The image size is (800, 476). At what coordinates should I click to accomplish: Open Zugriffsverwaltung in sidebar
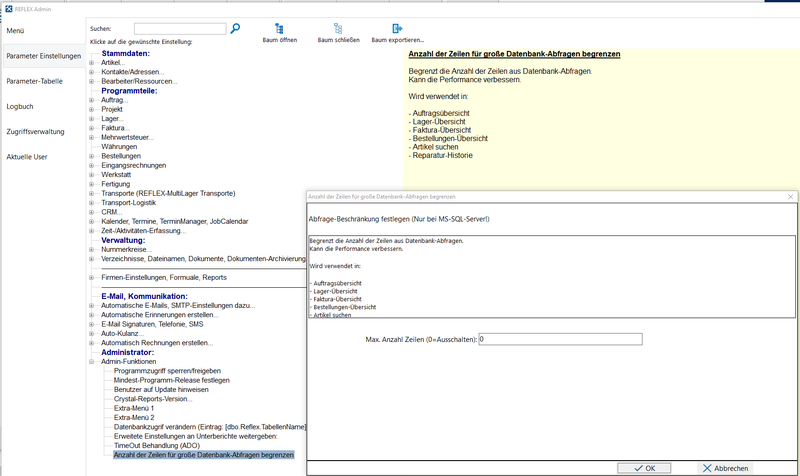click(35, 132)
